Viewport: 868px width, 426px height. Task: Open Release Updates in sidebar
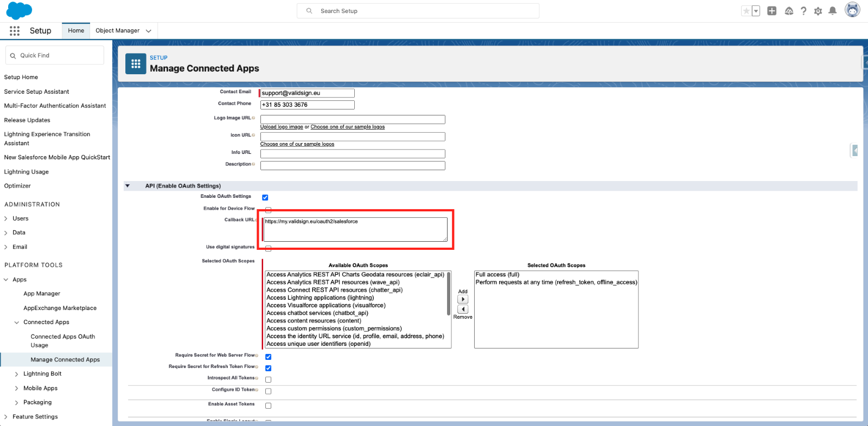tap(27, 120)
